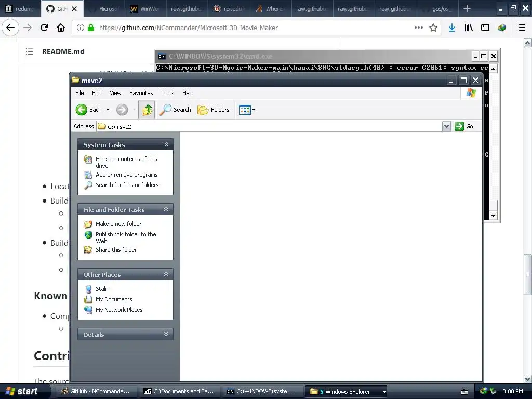Open Firefox downloads arrow icon
Viewport: 532px width, 399px height.
(x=451, y=28)
